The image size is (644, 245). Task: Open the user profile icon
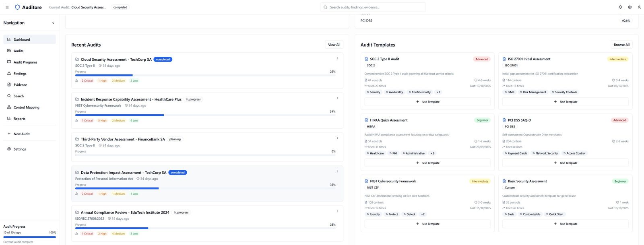coord(639,7)
